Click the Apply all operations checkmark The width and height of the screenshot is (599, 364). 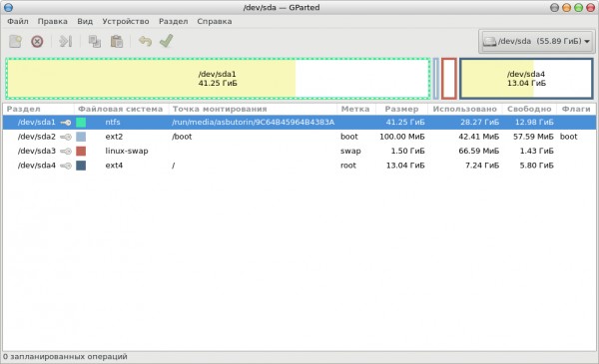pyautogui.click(x=166, y=41)
